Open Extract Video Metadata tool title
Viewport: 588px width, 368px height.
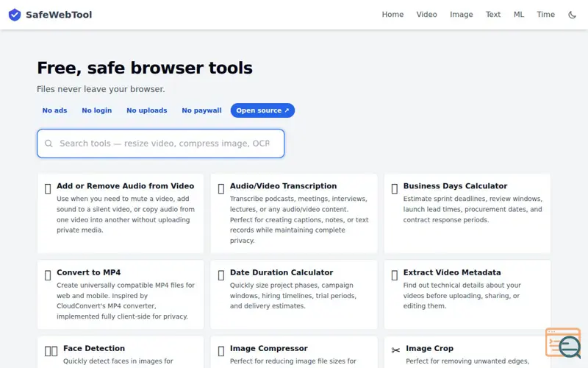tap(452, 272)
